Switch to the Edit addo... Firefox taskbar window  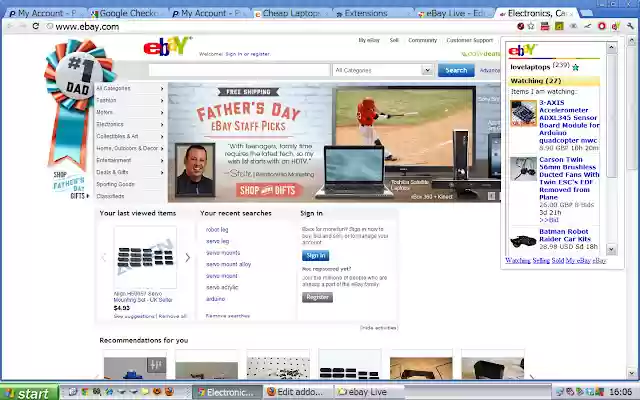tap(298, 392)
